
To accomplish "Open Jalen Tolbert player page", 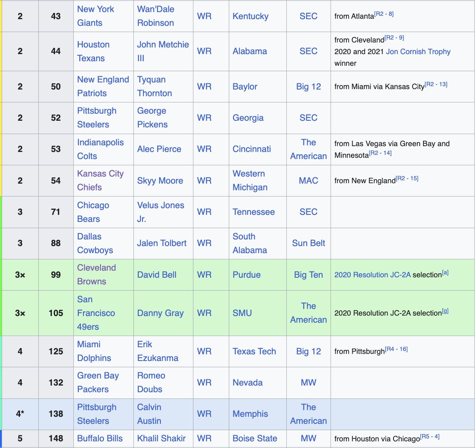I will tap(161, 243).
